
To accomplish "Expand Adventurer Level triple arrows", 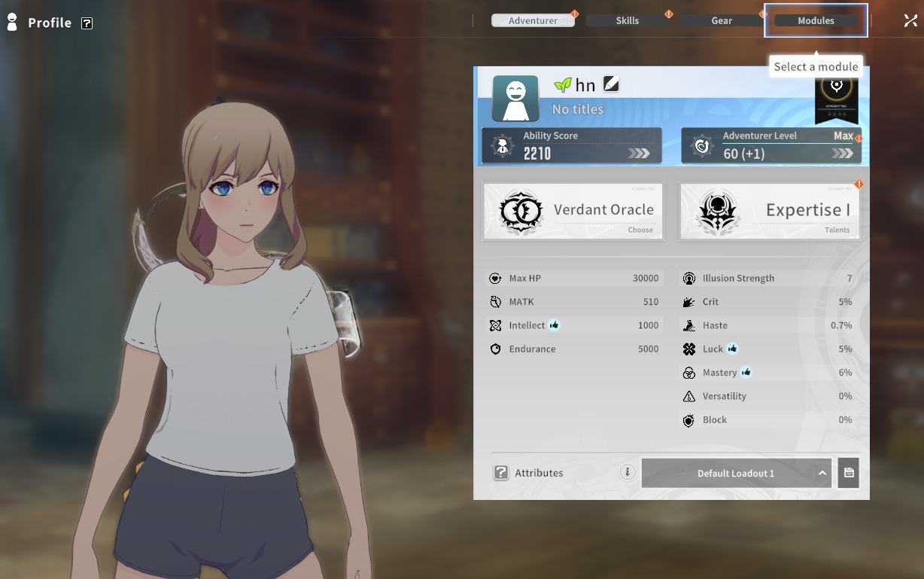I will click(x=842, y=154).
